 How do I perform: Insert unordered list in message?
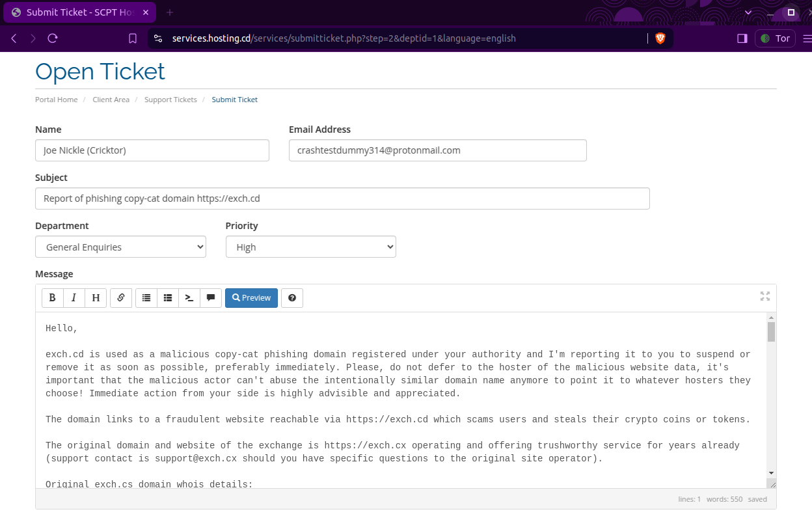click(146, 298)
